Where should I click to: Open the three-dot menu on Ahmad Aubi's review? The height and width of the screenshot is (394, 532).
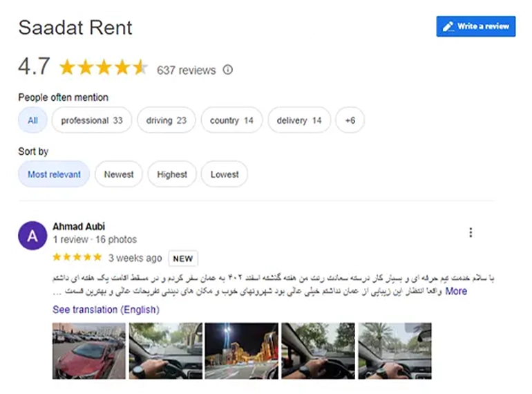click(471, 232)
